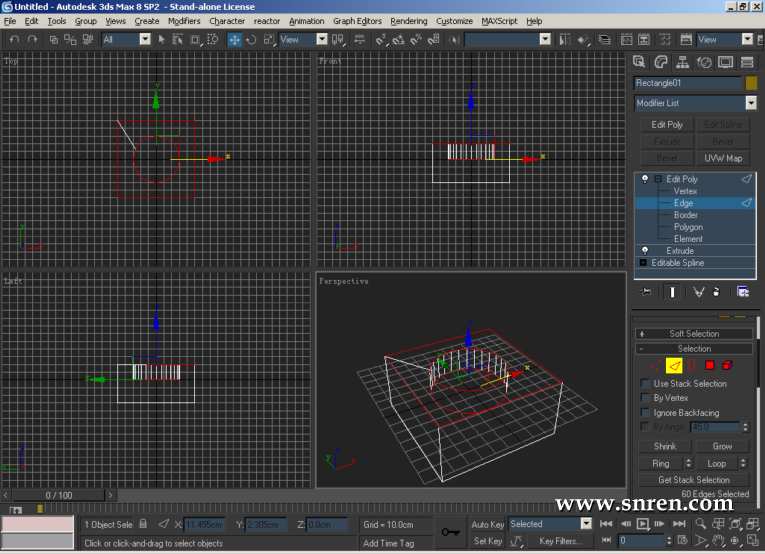The image size is (765, 554).
Task: Collapse the Edit Poly stack tree
Action: pyautogui.click(x=658, y=179)
